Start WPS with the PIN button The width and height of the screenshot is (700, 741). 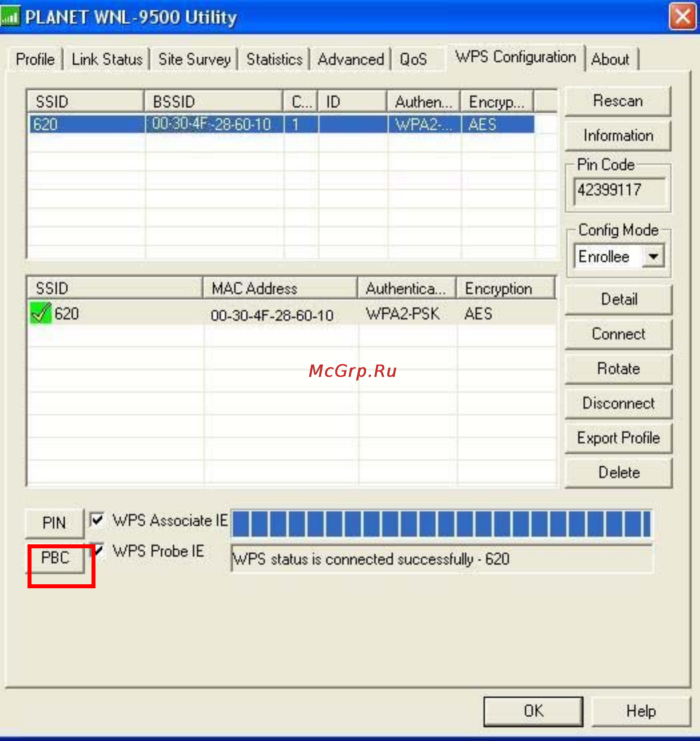point(54,523)
